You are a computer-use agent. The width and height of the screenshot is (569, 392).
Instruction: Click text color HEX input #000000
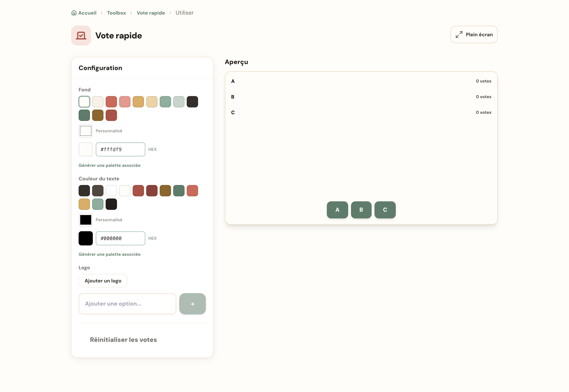pos(121,238)
